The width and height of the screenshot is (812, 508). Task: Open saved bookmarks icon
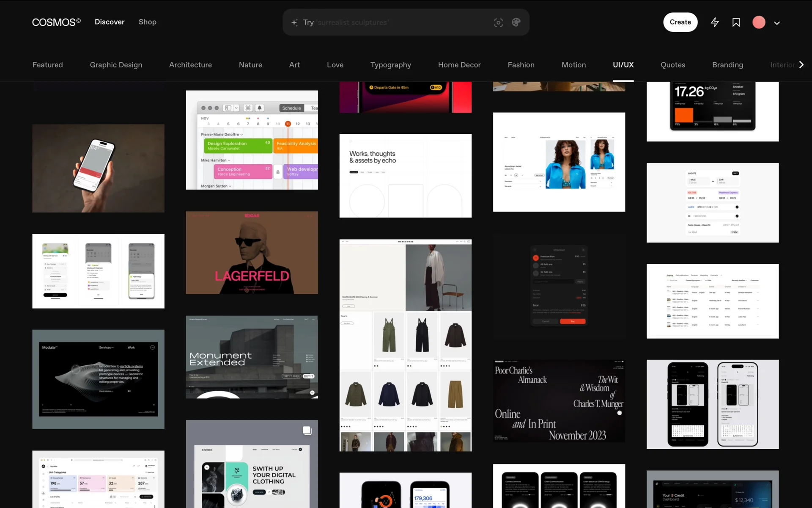coord(736,22)
